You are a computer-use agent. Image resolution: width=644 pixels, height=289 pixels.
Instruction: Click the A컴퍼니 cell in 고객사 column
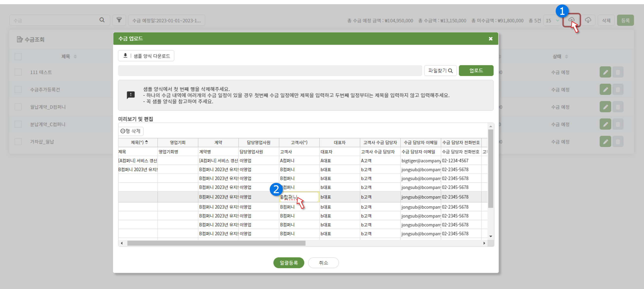tap(299, 161)
